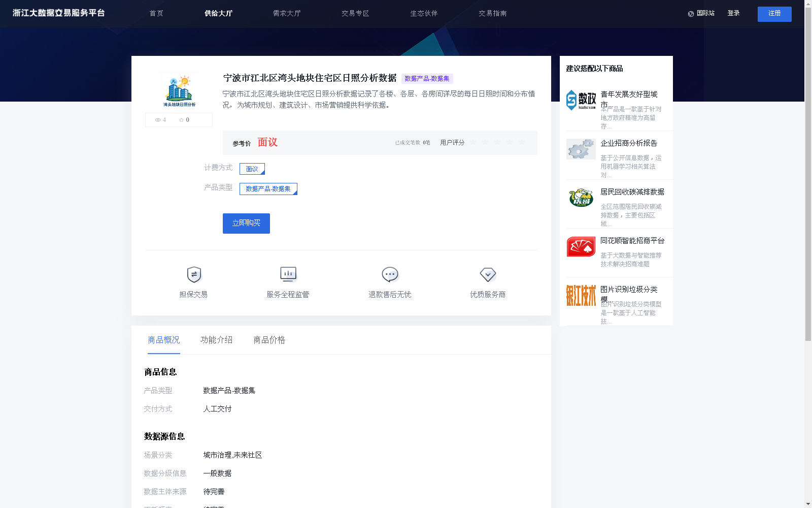Click the 注册 button
The height and width of the screenshot is (508, 812).
point(774,14)
